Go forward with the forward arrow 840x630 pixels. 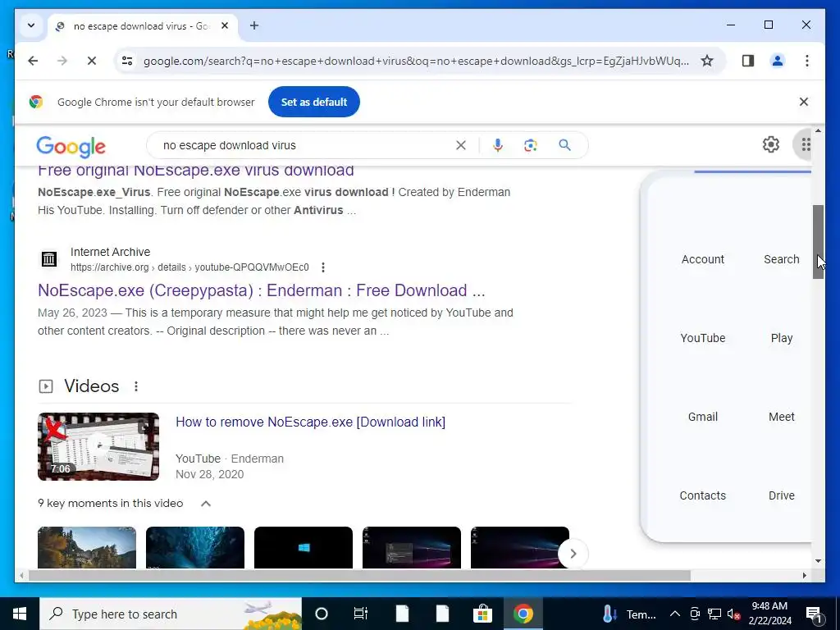62,61
